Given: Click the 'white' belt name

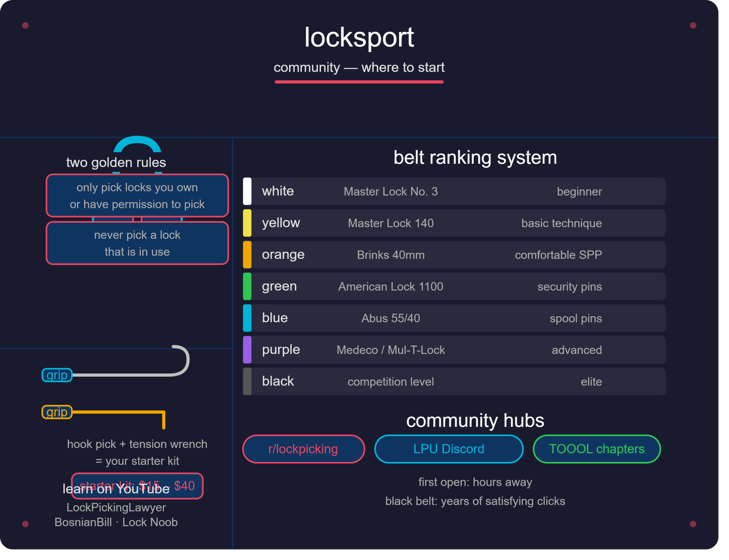Looking at the screenshot, I should tap(278, 191).
